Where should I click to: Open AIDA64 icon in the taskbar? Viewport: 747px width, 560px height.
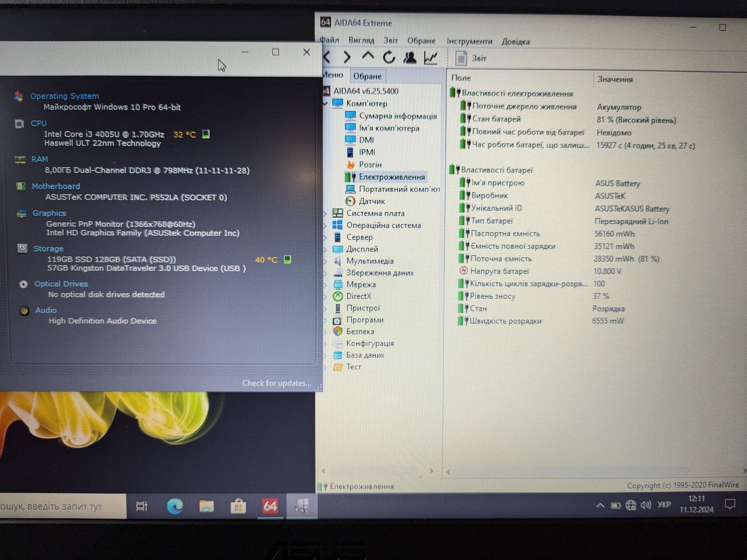click(x=270, y=506)
